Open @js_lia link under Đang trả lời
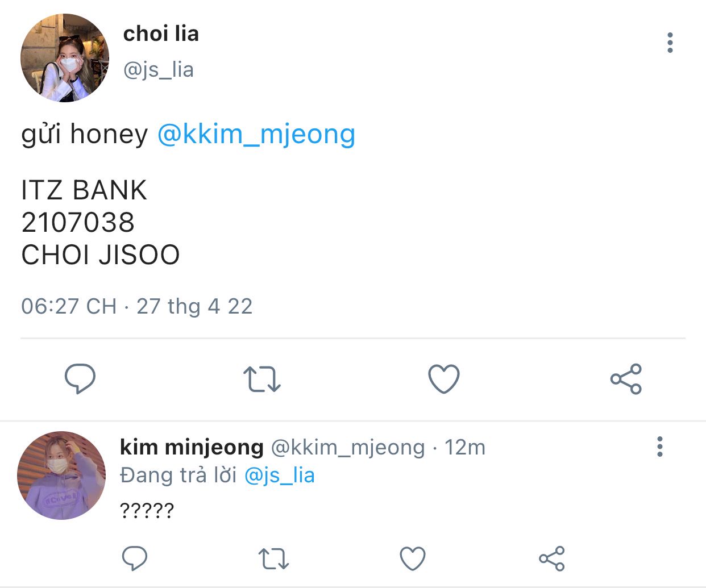 click(280, 475)
